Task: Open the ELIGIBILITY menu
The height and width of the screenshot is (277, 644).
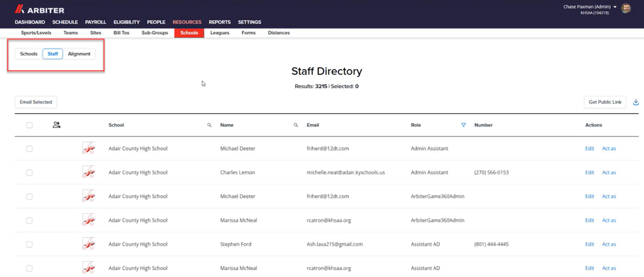Action: pyautogui.click(x=126, y=22)
